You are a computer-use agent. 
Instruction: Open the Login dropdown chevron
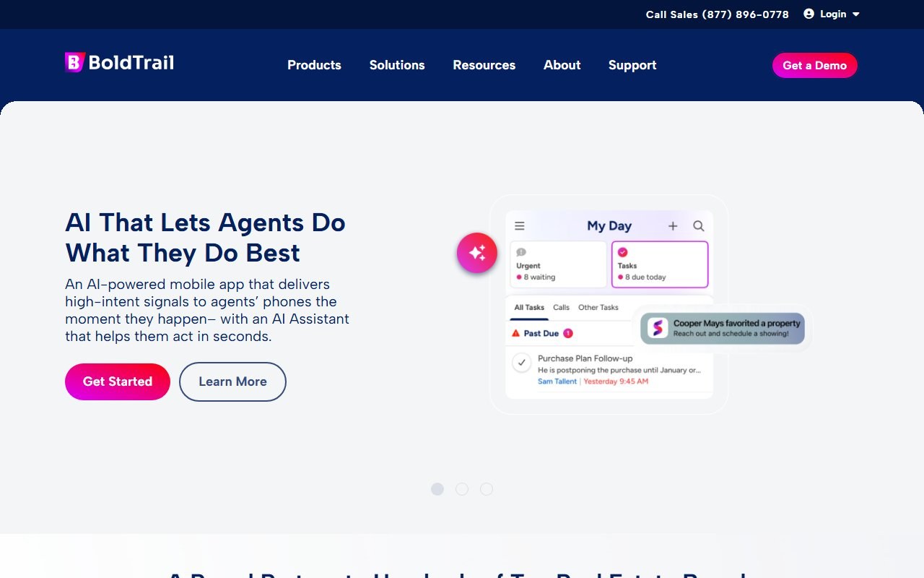tap(856, 14)
